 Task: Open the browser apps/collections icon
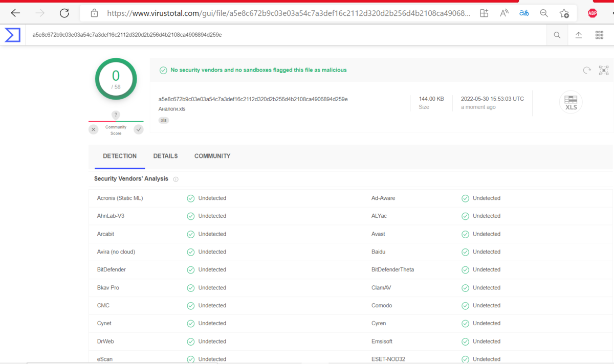[x=484, y=13]
